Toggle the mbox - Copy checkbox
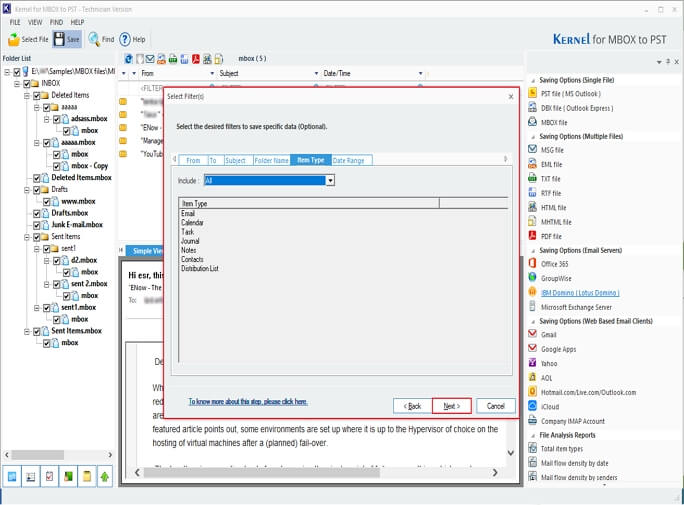 [x=57, y=166]
